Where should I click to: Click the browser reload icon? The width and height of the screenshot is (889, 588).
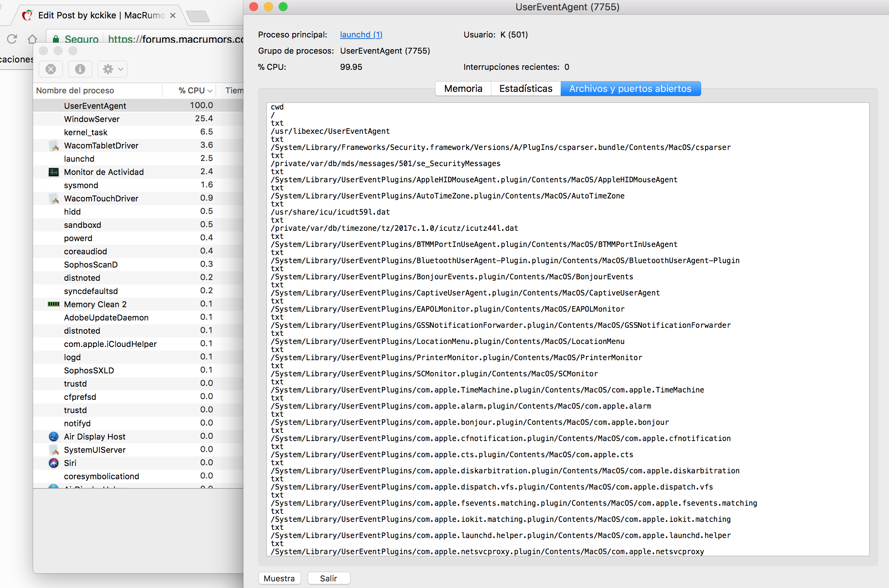(x=12, y=39)
